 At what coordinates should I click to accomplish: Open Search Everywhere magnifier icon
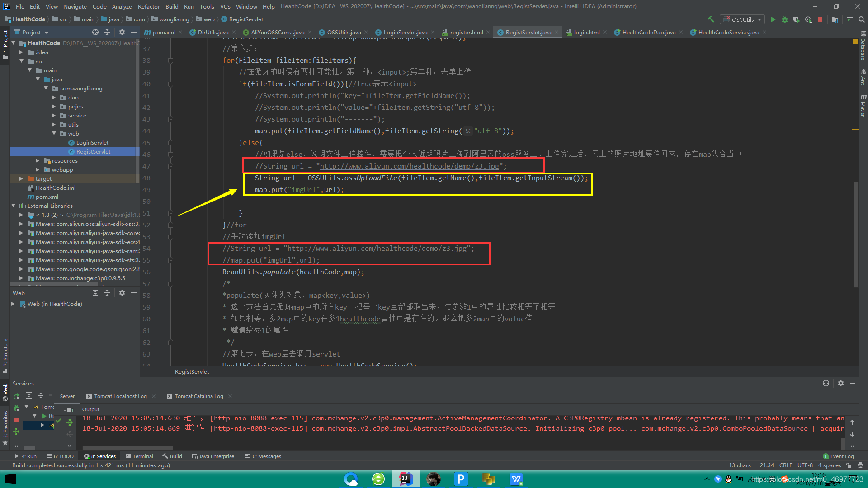(x=862, y=19)
